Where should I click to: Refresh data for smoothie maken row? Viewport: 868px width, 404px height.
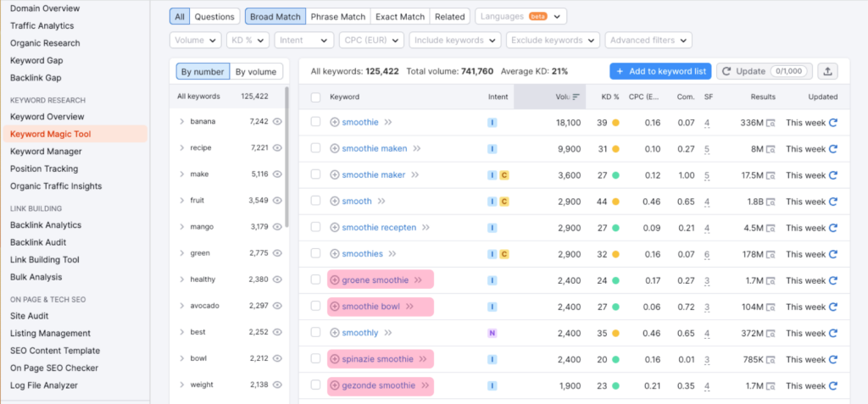click(x=832, y=149)
